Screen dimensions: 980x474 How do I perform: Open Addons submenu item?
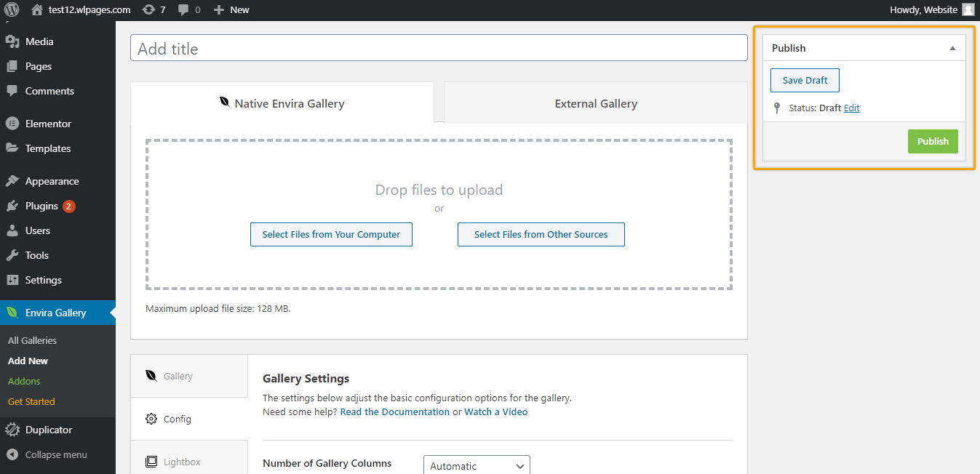coord(24,381)
